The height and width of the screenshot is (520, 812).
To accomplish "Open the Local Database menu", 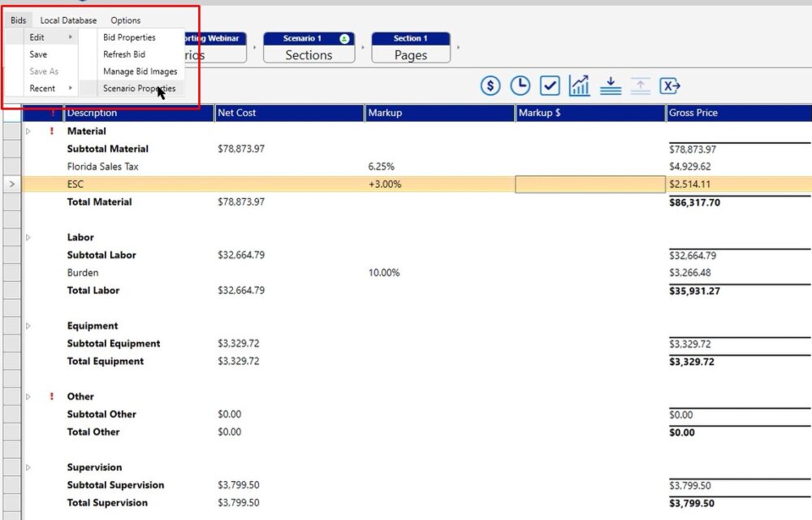I will pos(68,20).
